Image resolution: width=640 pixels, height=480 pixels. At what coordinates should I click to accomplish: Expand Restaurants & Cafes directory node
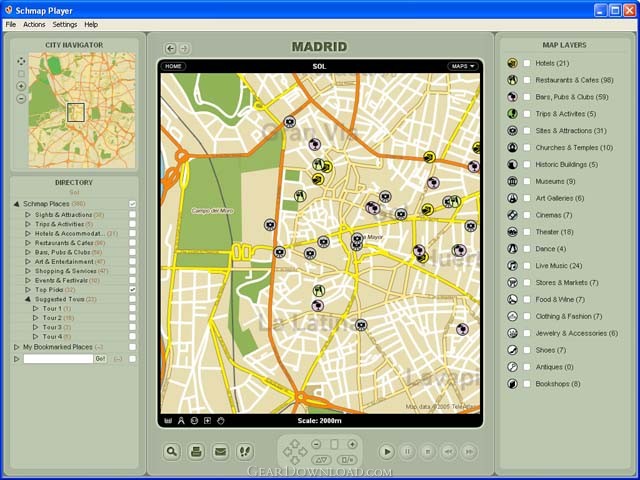(x=28, y=243)
